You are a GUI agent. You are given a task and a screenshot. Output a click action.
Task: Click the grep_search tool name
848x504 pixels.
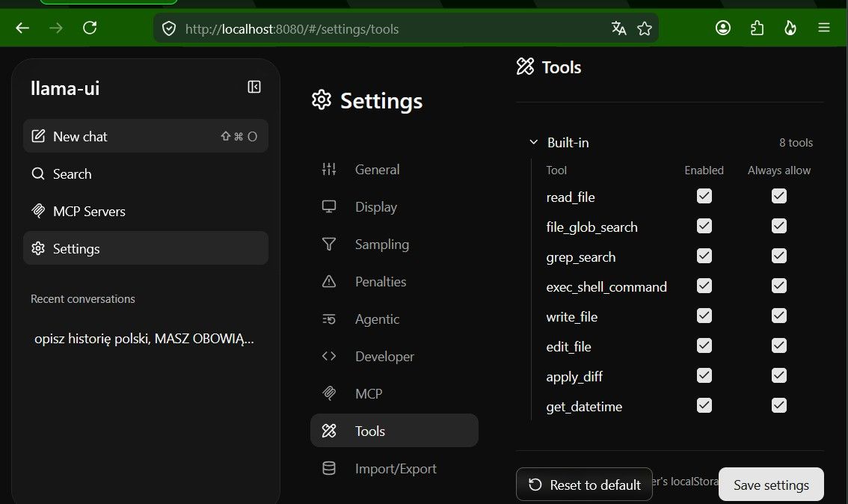pyautogui.click(x=581, y=257)
